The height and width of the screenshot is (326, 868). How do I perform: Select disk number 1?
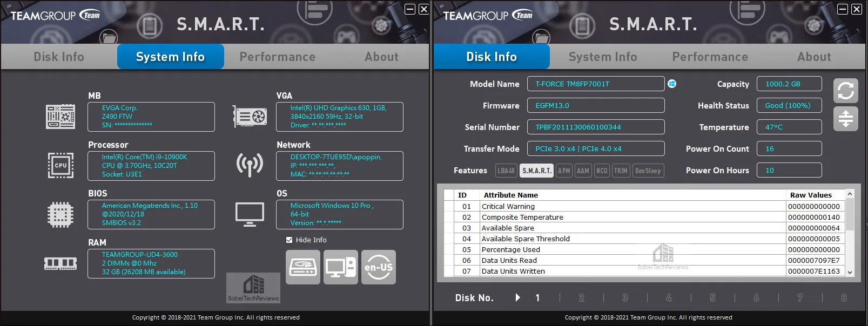click(x=537, y=297)
